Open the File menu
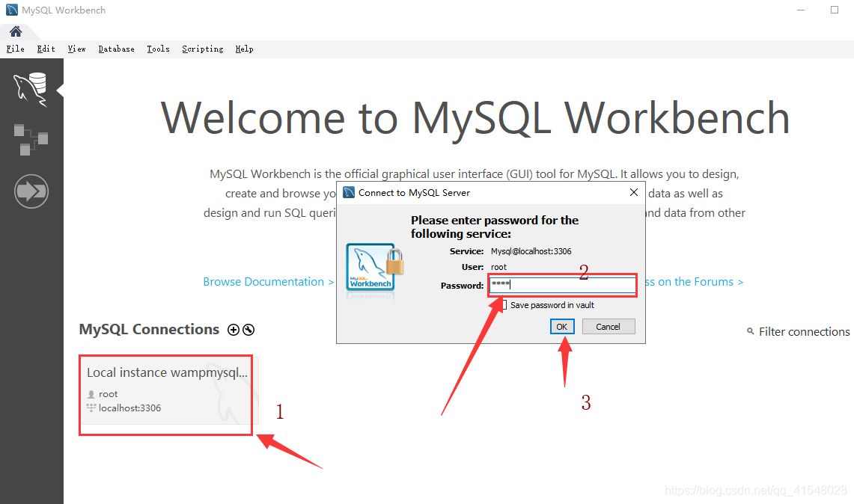The width and height of the screenshot is (854, 504). coord(15,49)
